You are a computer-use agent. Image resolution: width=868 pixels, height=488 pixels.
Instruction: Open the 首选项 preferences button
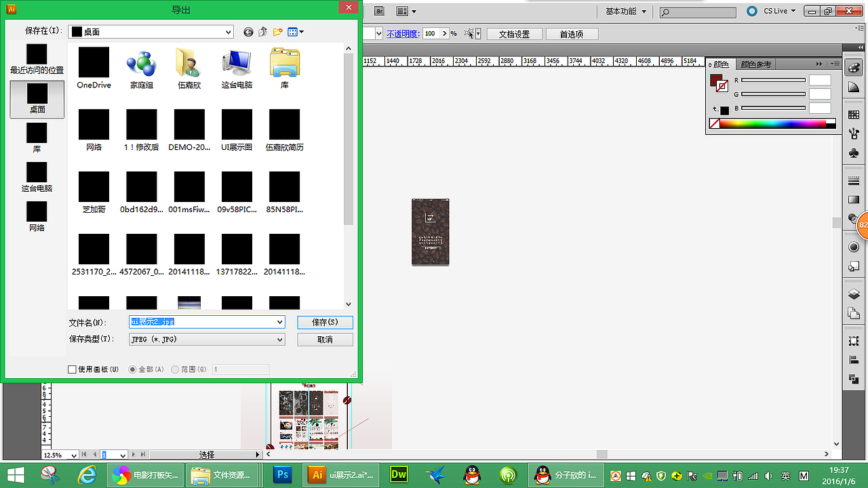click(x=572, y=34)
